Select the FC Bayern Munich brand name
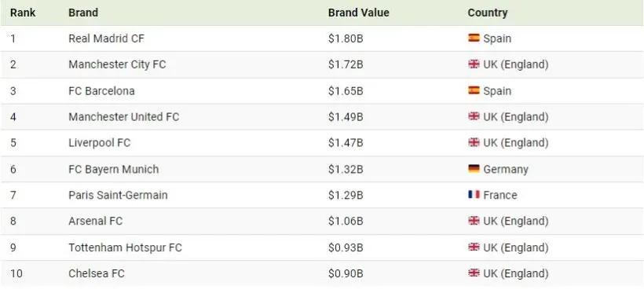 click(x=113, y=170)
